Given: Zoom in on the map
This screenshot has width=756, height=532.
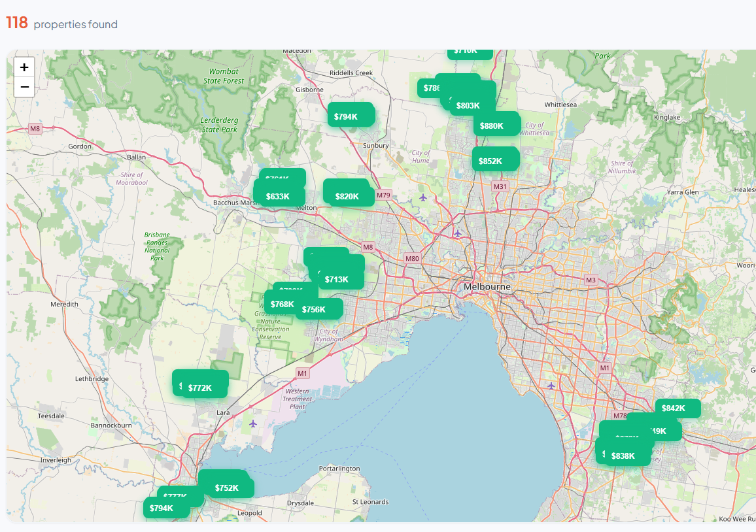Looking at the screenshot, I should point(24,67).
